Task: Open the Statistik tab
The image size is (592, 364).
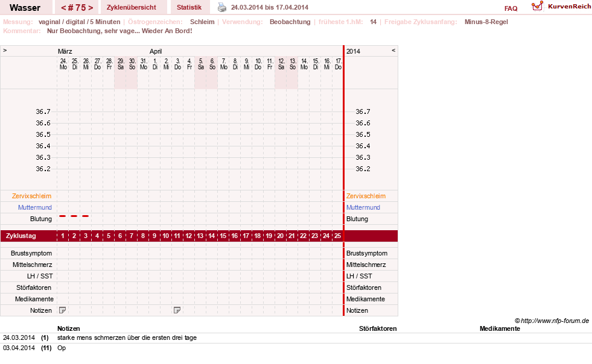Action: click(x=189, y=7)
